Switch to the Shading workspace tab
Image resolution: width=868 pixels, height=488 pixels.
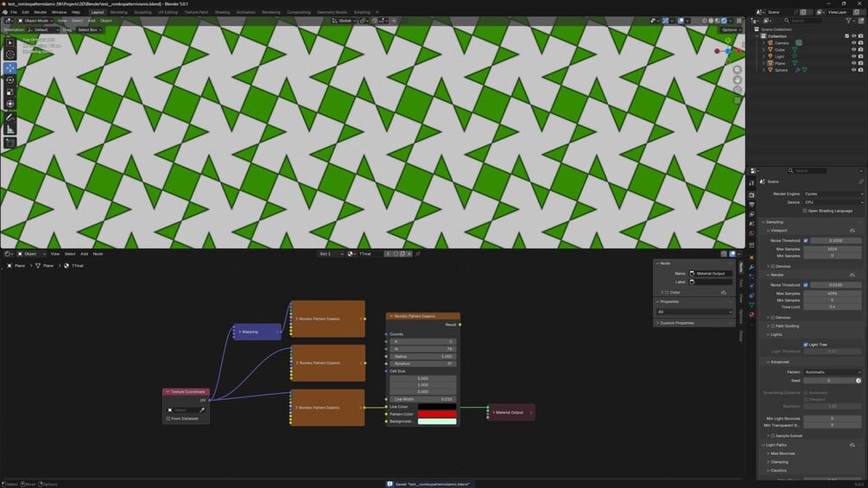tap(222, 11)
